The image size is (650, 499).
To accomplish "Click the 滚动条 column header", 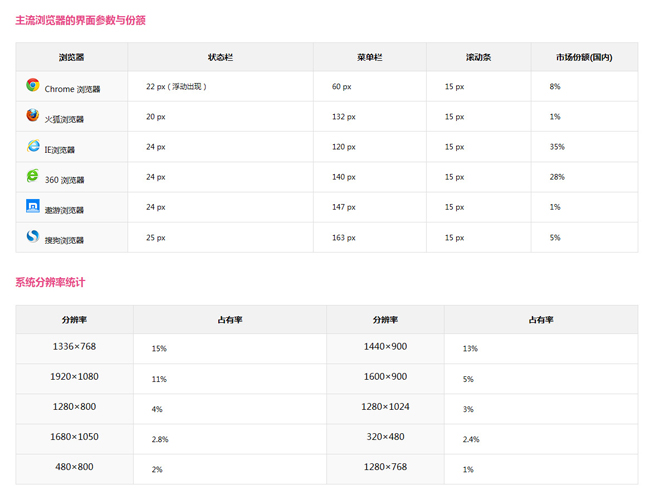I will tap(478, 57).
